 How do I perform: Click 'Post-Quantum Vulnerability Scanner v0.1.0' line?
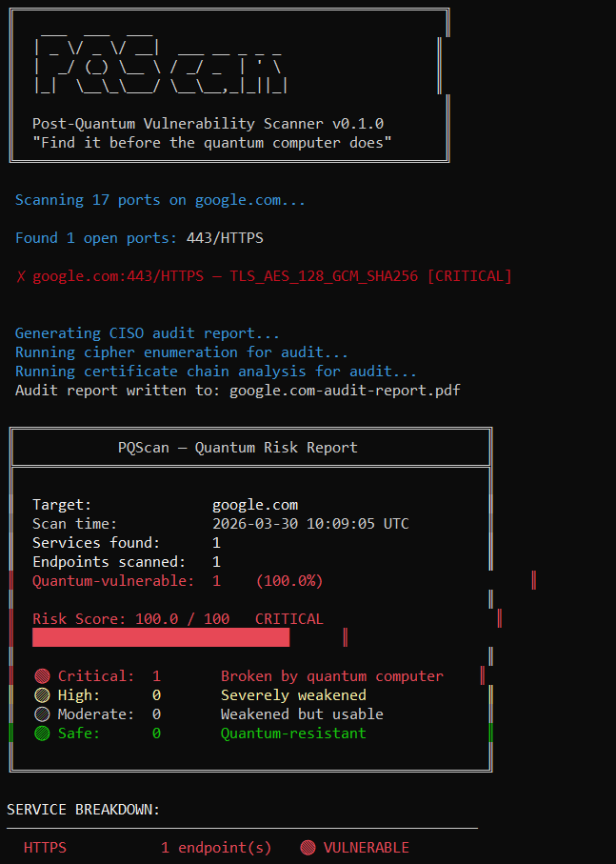tap(209, 124)
